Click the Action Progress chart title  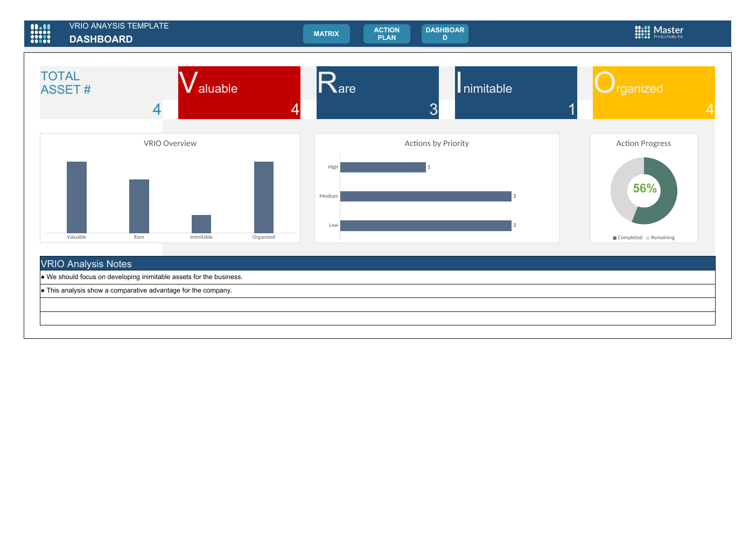pos(643,143)
